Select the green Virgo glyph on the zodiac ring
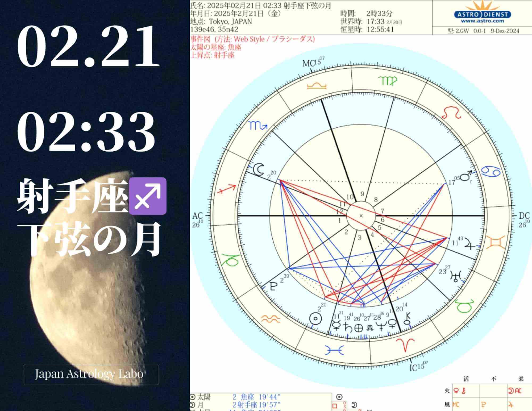 click(388, 81)
